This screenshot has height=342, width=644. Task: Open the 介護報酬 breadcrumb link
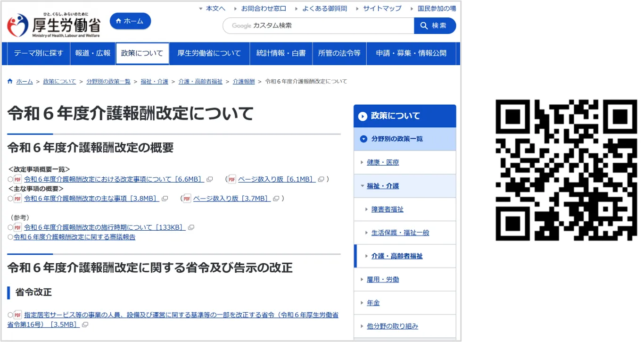244,82
